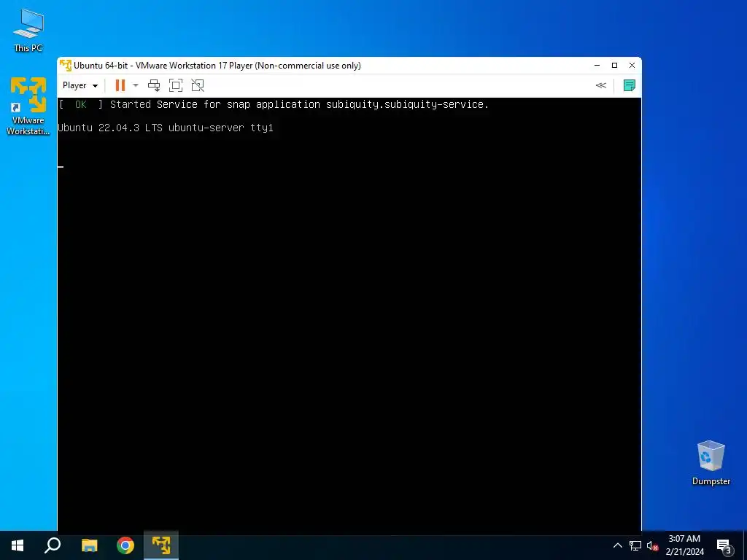
Task: Toggle Unity mode icon in VMware toolbar
Action: pyautogui.click(x=198, y=85)
